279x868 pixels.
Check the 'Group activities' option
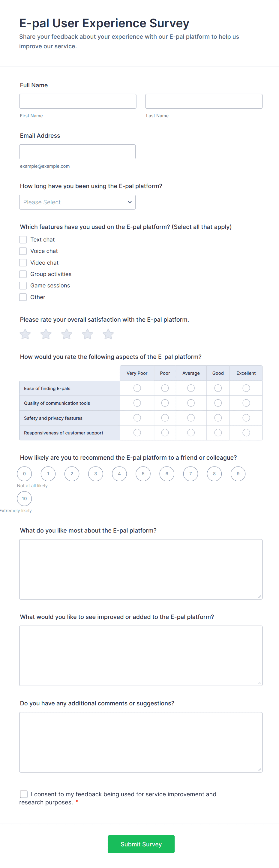tap(23, 274)
